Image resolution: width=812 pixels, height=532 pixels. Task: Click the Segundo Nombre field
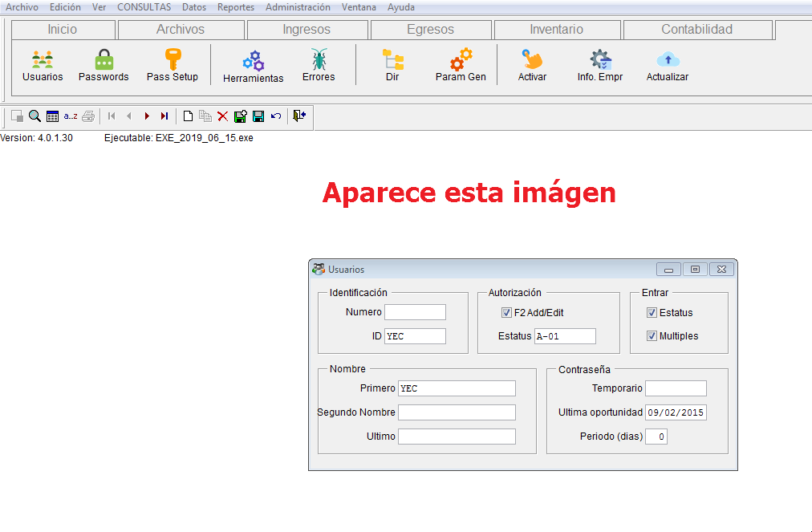pos(457,412)
